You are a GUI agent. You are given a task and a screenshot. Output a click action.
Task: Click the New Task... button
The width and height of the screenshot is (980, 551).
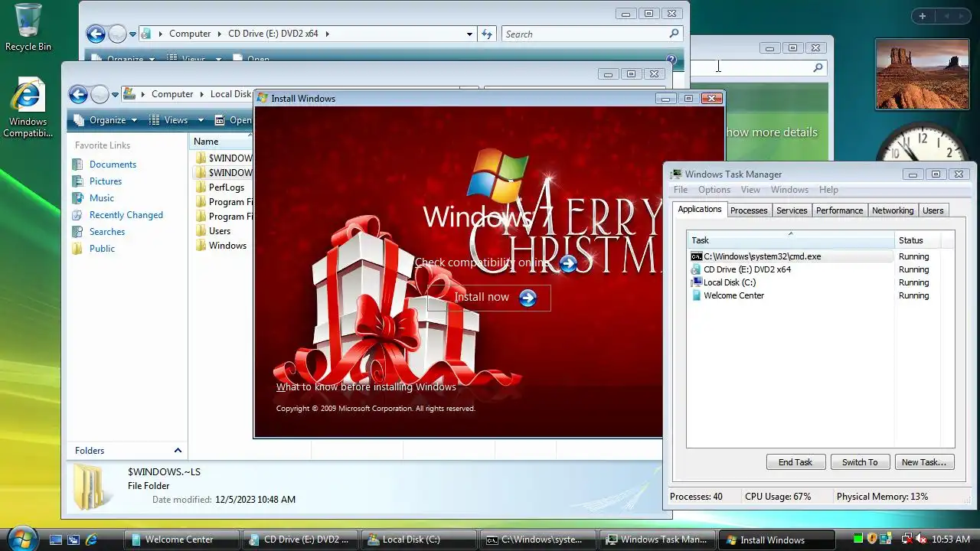coord(924,462)
